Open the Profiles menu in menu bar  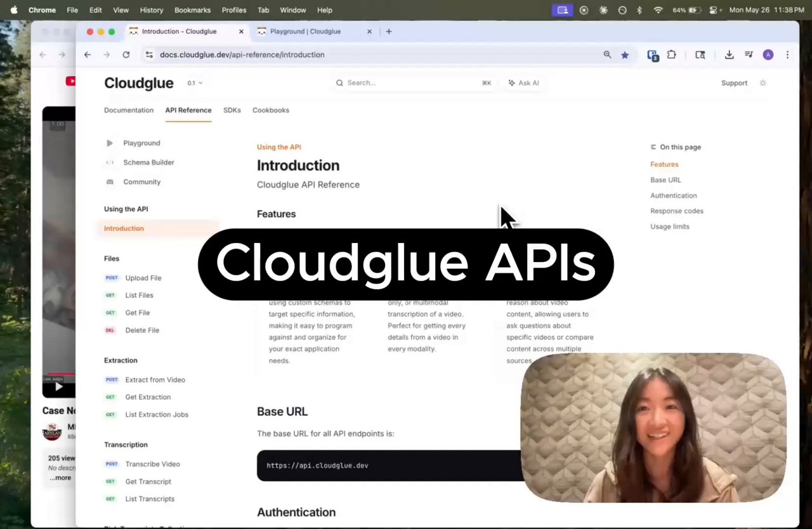[x=234, y=10]
